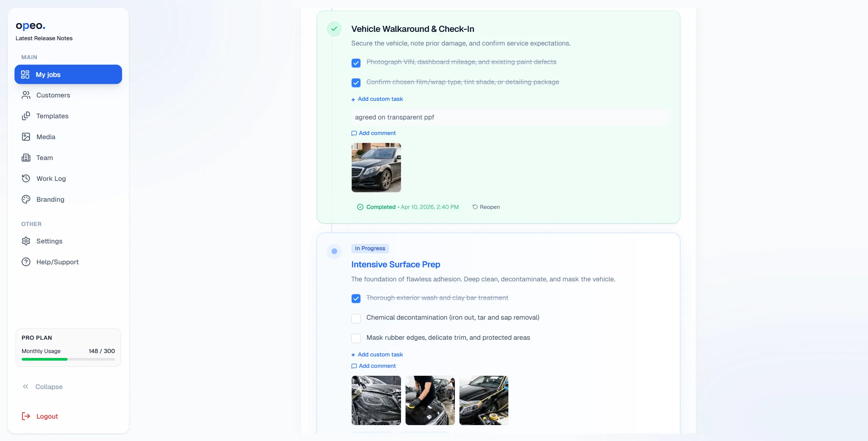This screenshot has width=868, height=441.
Task: Open Latest Release Notes link
Action: [44, 38]
